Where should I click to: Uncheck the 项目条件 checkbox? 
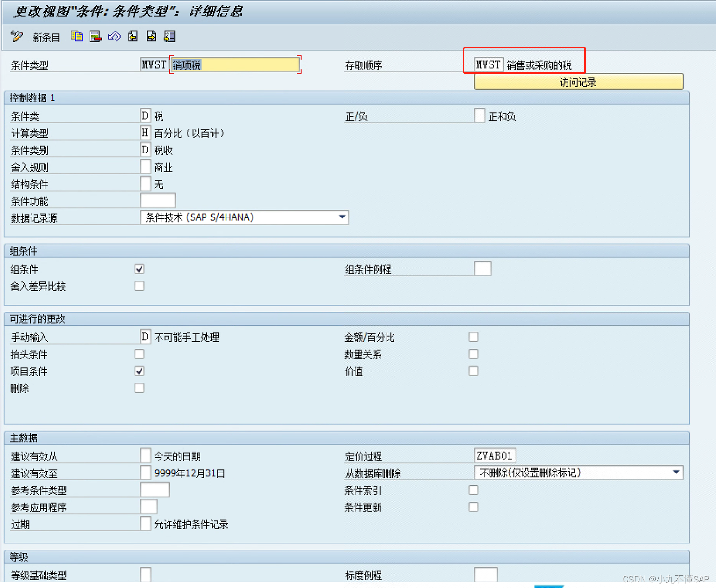point(139,371)
